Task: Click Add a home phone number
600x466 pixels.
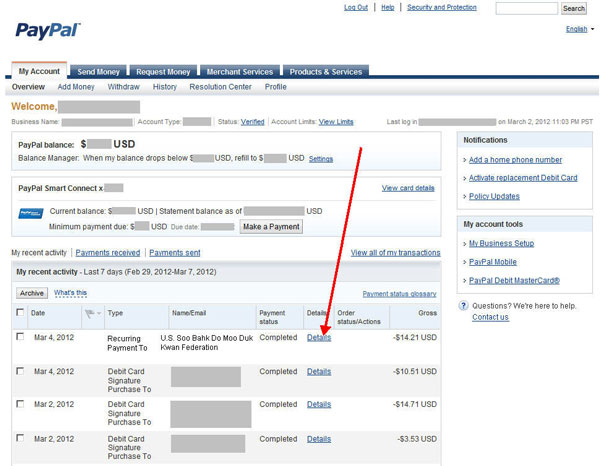Action: (515, 160)
